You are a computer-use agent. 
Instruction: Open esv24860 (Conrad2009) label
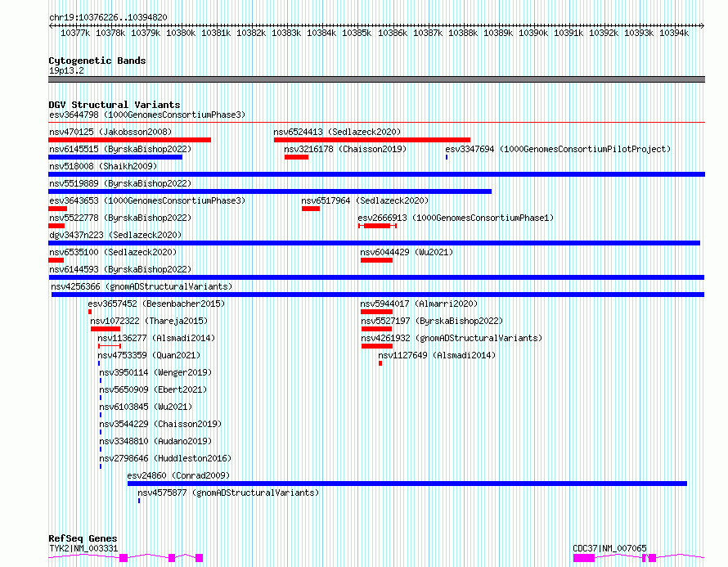point(179,475)
